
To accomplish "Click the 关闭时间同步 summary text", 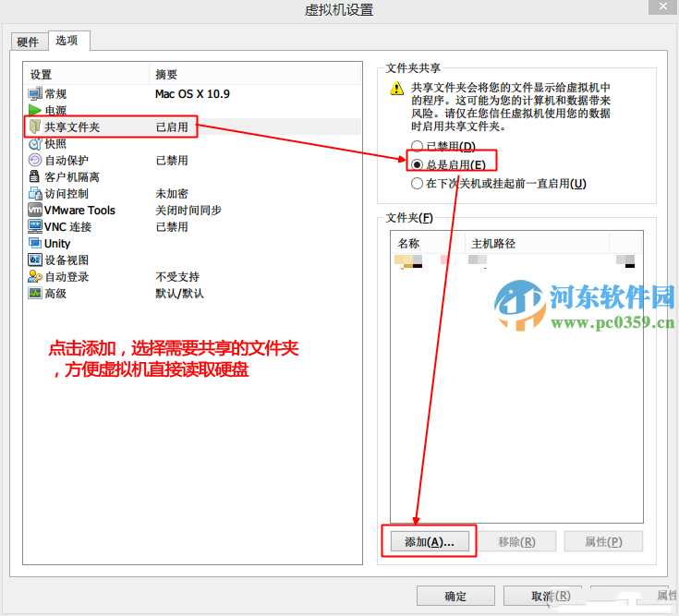I will coord(188,210).
